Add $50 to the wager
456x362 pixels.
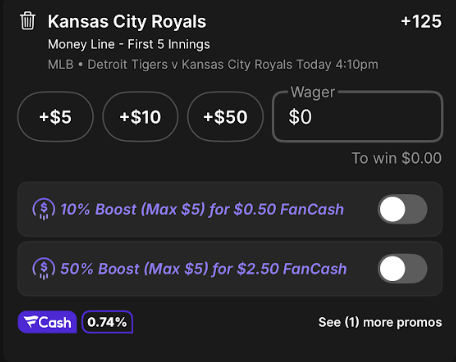coord(225,117)
